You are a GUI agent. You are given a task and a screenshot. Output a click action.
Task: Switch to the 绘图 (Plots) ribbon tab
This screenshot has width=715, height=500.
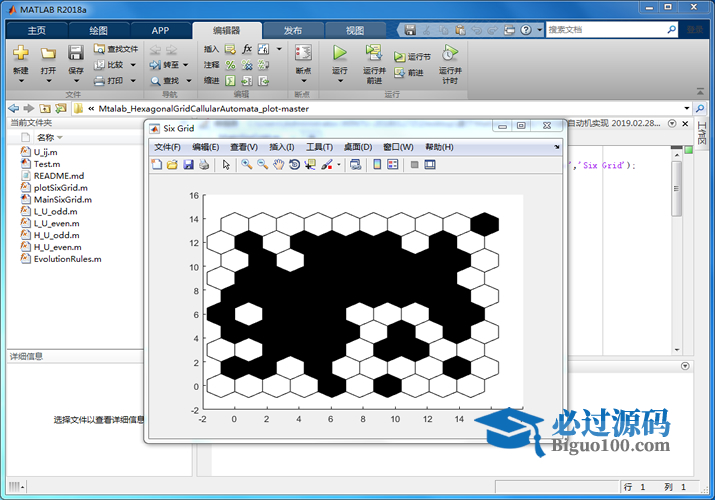coord(98,30)
